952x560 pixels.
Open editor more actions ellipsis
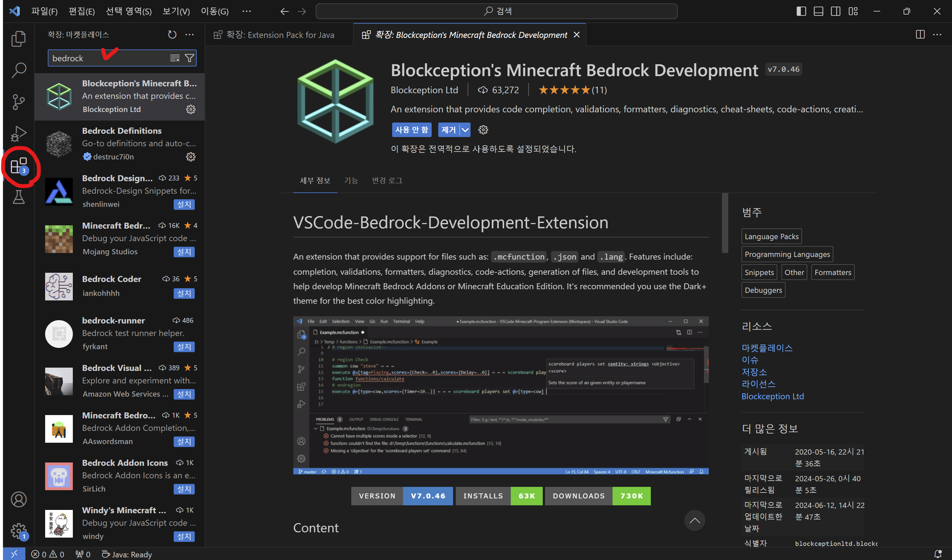click(937, 35)
